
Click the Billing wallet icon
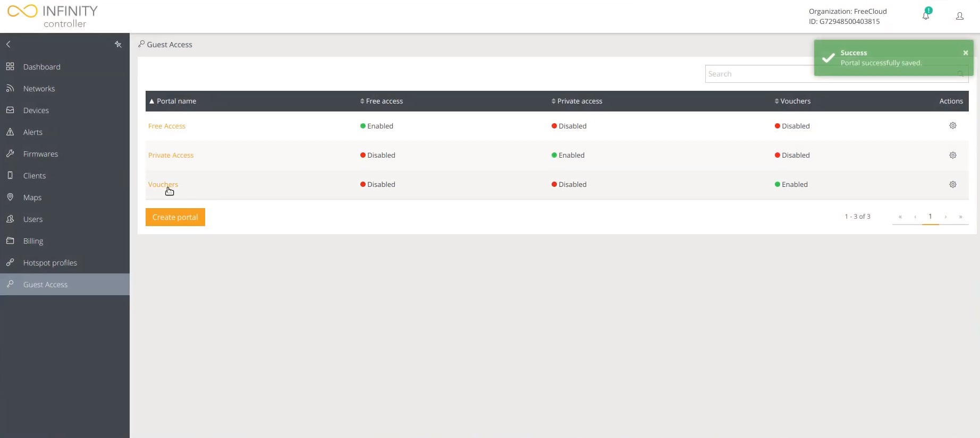click(10, 241)
